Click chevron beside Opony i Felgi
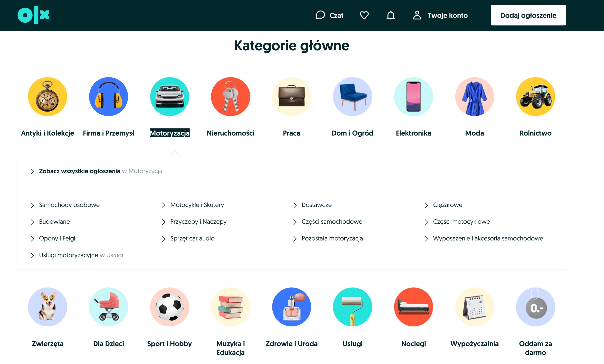 click(32, 239)
